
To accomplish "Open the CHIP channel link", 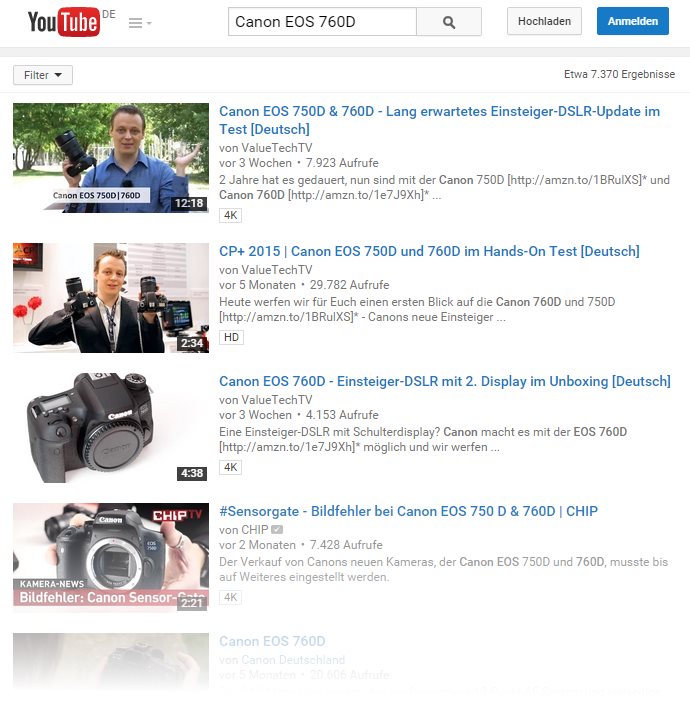I will (255, 530).
